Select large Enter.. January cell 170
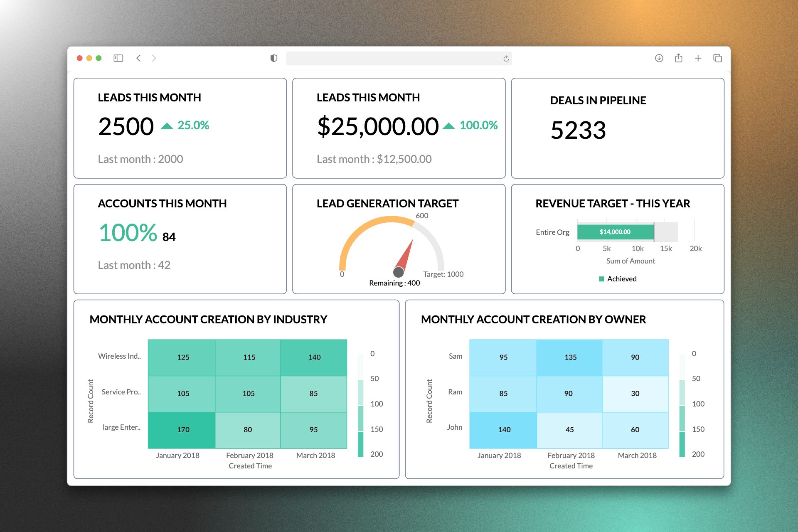 pyautogui.click(x=182, y=430)
